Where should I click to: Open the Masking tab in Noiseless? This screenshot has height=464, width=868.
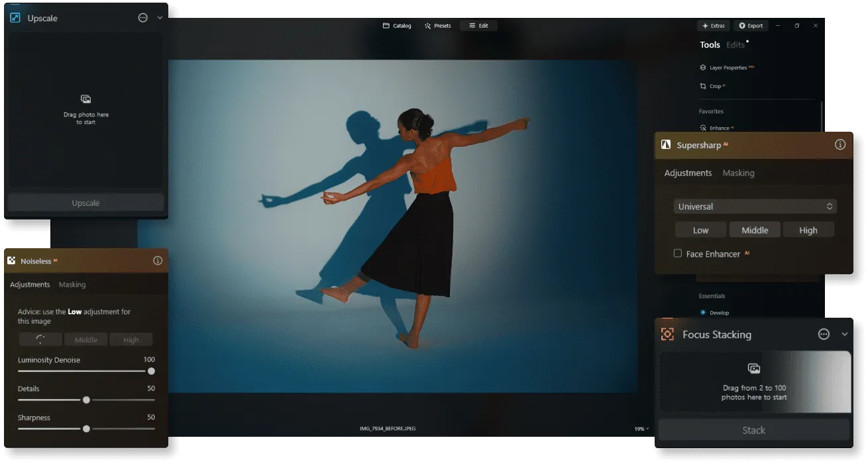tap(72, 285)
